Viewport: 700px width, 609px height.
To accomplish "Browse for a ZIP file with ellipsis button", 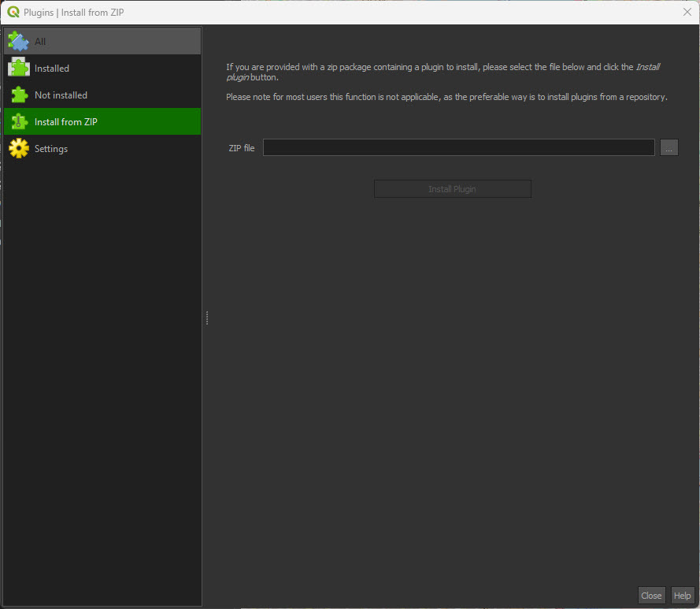I will 669,147.
